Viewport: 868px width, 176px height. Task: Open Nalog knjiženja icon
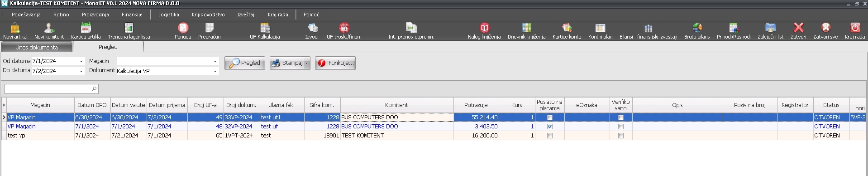point(484,31)
